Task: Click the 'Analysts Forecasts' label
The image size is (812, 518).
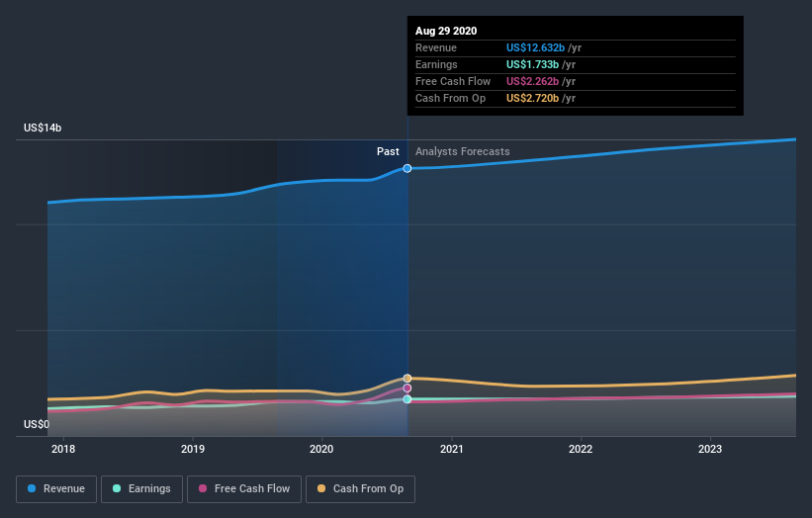Action: pos(463,151)
